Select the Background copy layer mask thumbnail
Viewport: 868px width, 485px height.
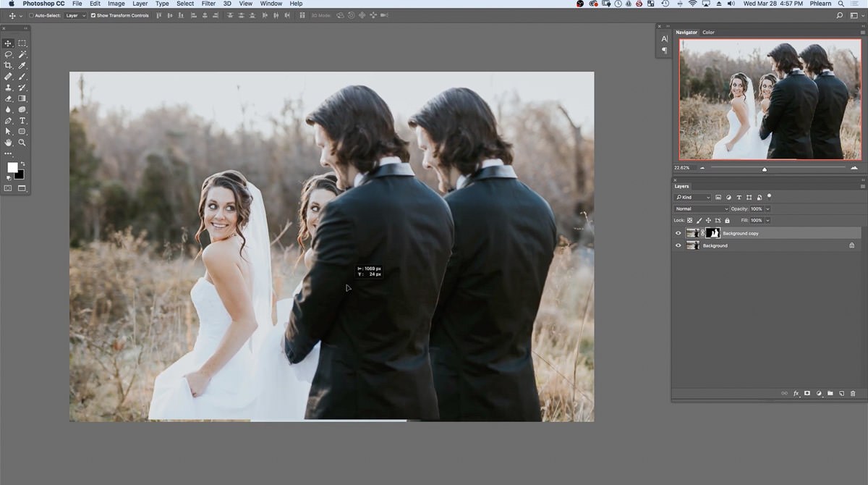tap(712, 233)
